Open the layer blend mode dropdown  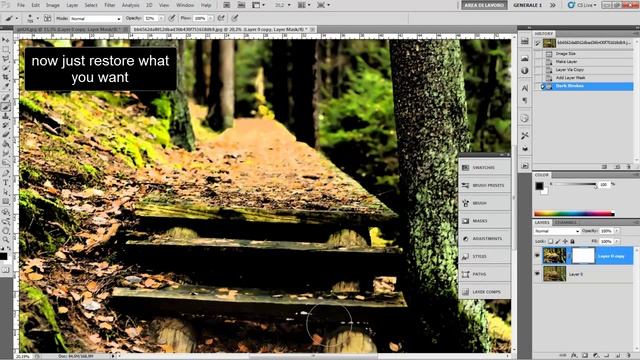(x=557, y=231)
